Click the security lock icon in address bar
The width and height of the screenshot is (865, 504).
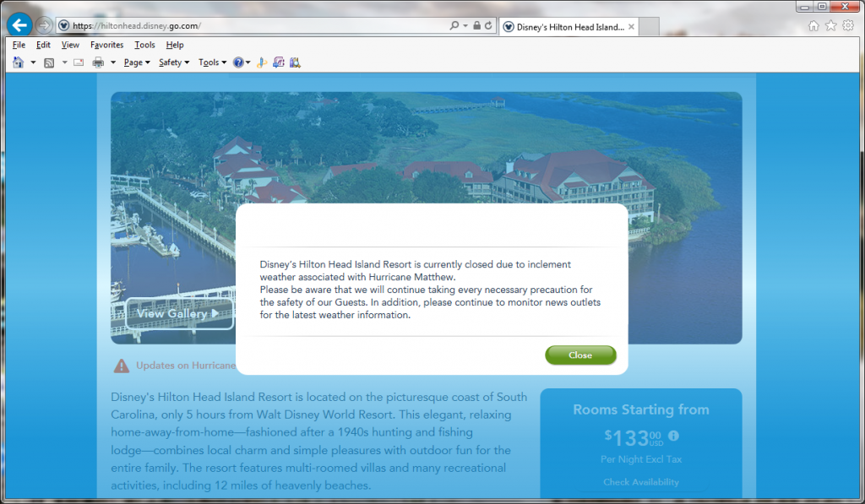[x=477, y=26]
